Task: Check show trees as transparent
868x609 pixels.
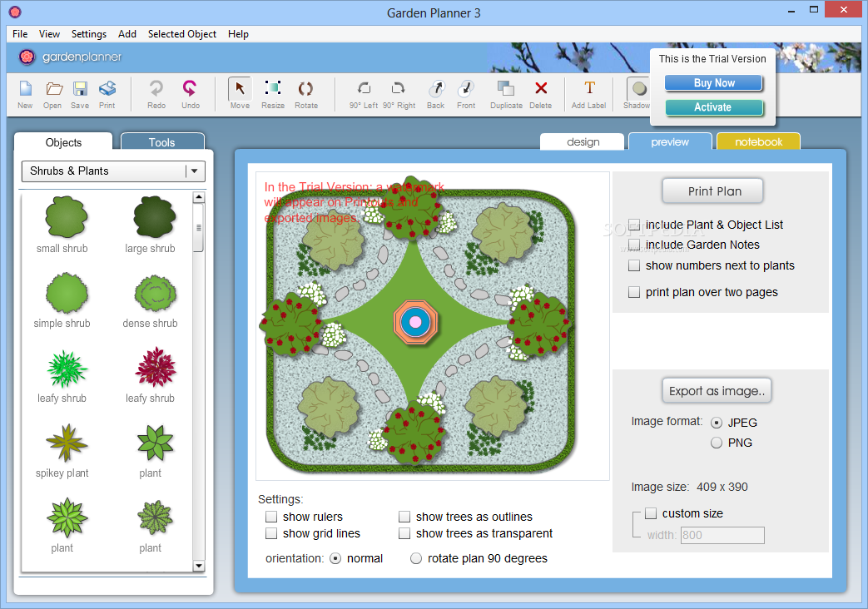Action: tap(404, 533)
